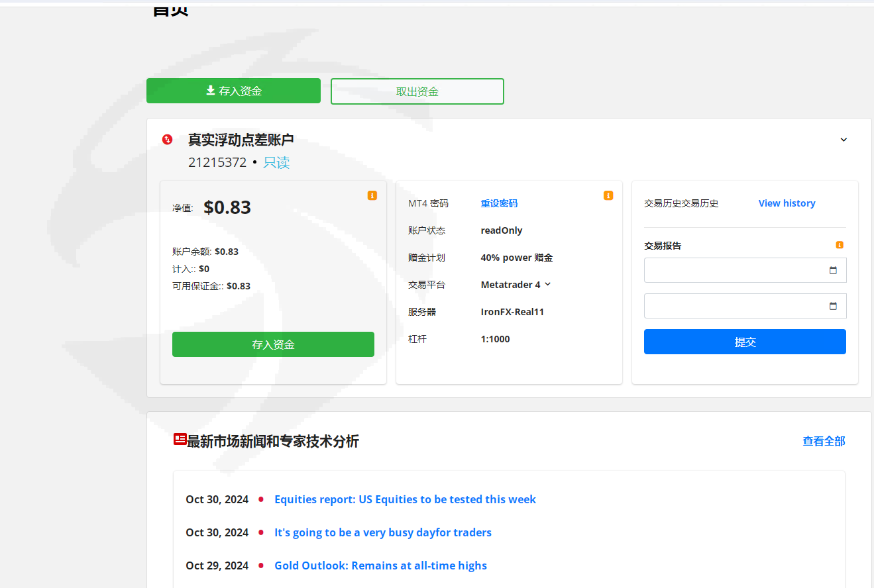Screen dimensions: 874x588
Task: Click the orange info icon in the 净值 card
Action: tap(372, 195)
